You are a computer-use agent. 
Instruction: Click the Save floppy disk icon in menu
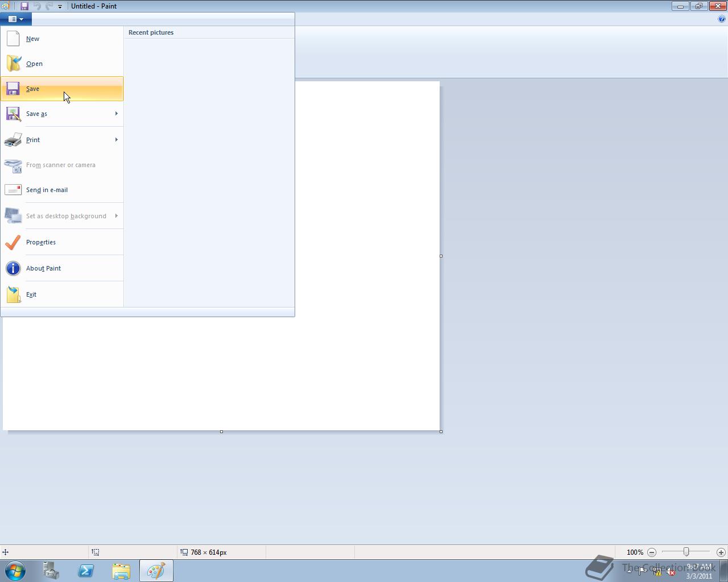13,89
